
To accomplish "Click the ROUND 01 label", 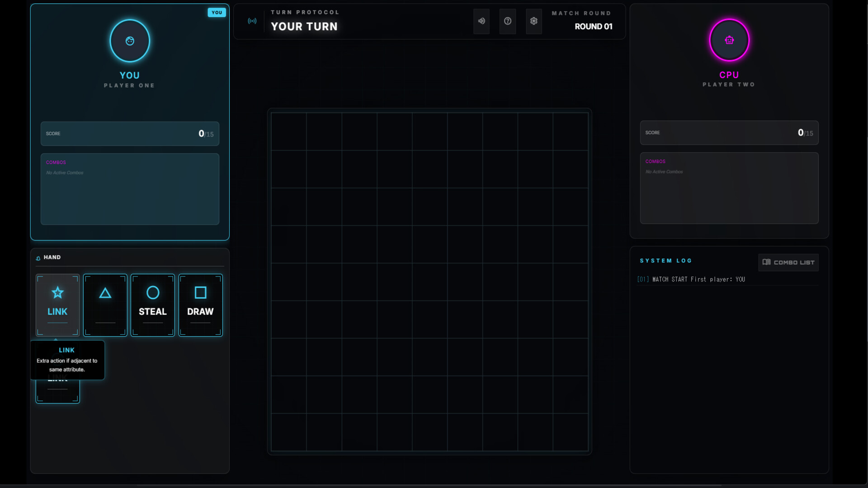I will tap(593, 27).
